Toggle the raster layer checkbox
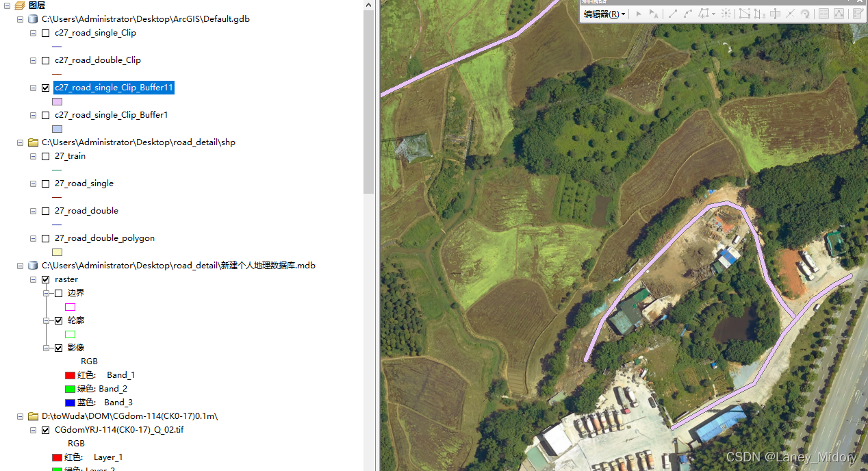The width and height of the screenshot is (868, 471). [46, 279]
